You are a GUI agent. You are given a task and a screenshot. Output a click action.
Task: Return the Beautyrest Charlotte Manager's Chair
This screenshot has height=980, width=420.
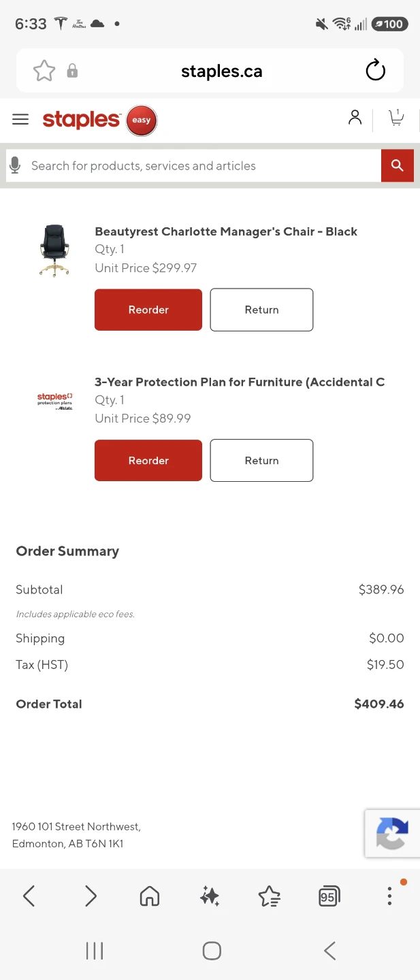tap(261, 310)
